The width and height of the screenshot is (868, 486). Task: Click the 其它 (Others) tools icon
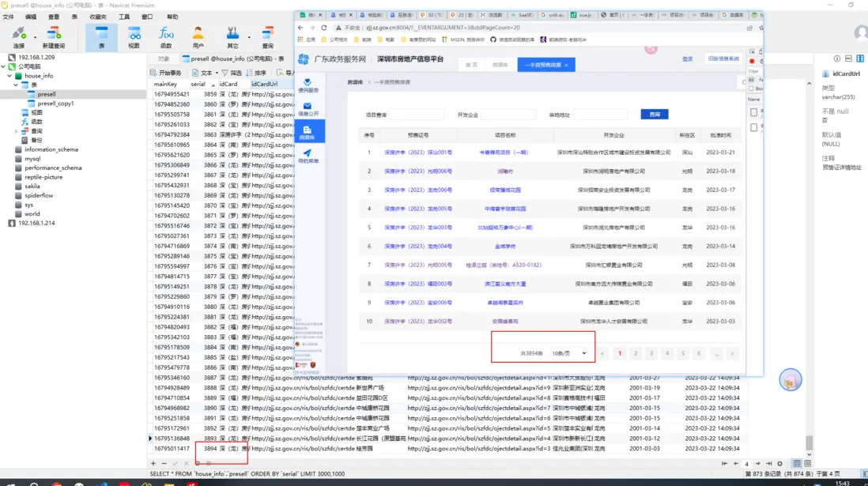pyautogui.click(x=232, y=36)
